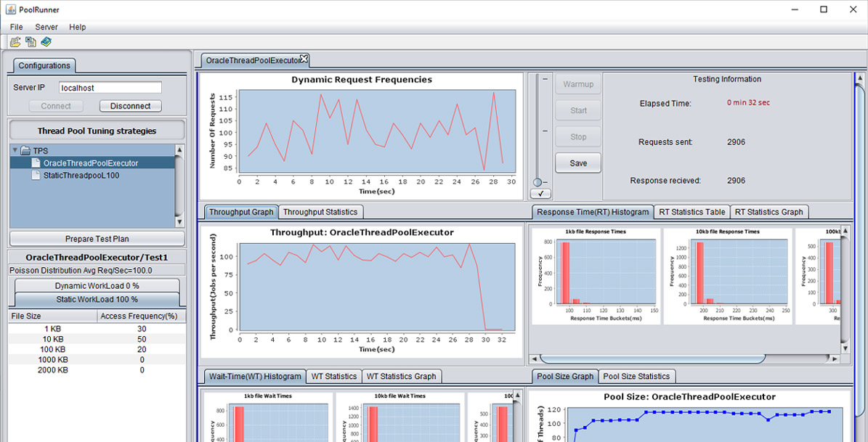Switch to Dynamic WorkLoad 0 %
This screenshot has width=868, height=442.
click(97, 285)
